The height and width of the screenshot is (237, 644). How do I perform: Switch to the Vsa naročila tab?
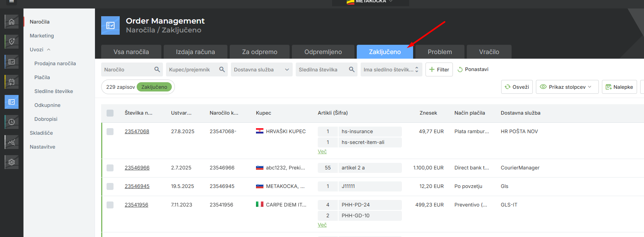(131, 52)
